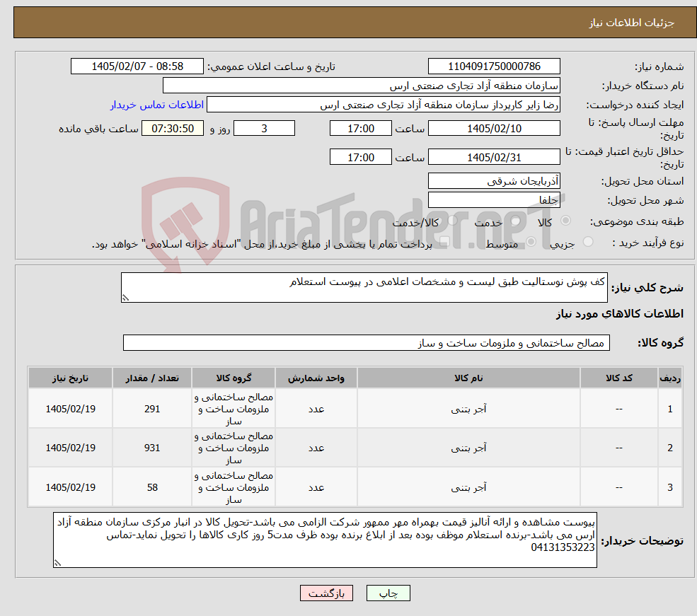The width and height of the screenshot is (697, 616).
Task: Click the response deadline date 1405/02/10
Action: (494, 128)
